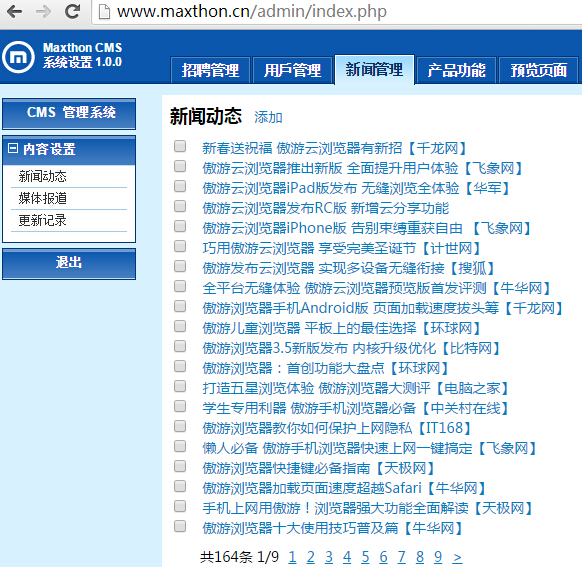This screenshot has height=567, width=582.
Task: Go to page 5 in pagination
Action: 365,557
